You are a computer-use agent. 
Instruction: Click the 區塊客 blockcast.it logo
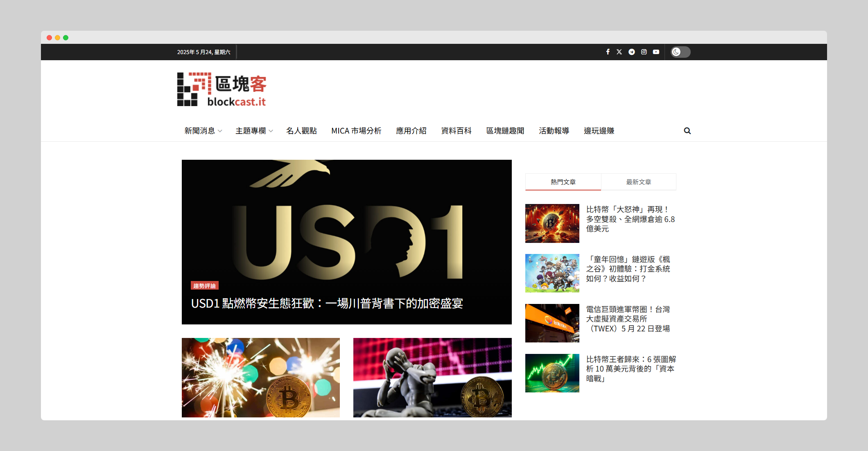point(222,90)
